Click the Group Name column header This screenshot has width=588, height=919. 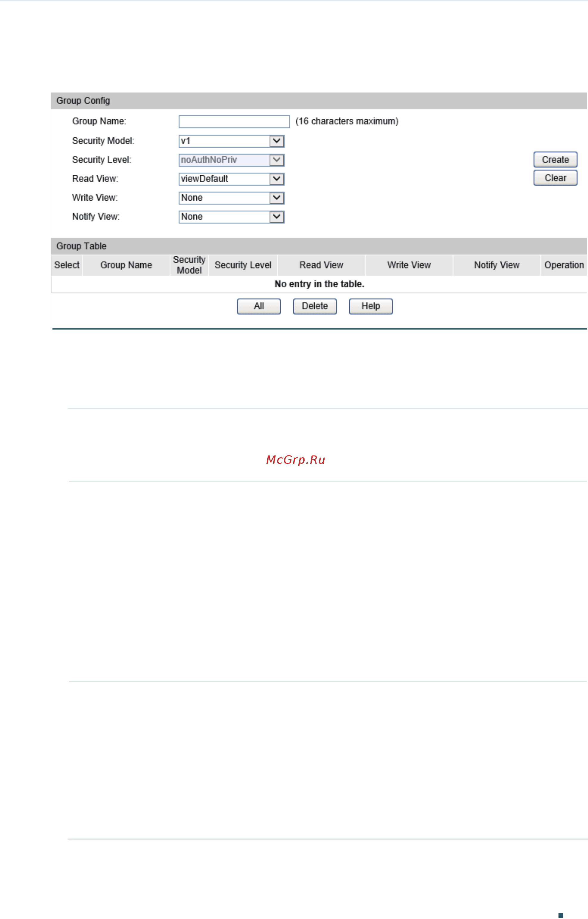pyautogui.click(x=126, y=265)
